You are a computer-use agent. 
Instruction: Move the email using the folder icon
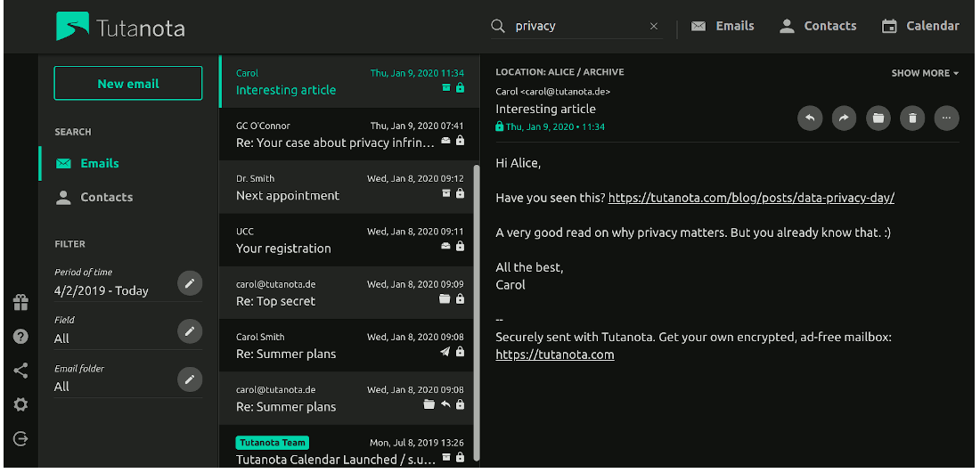pyautogui.click(x=878, y=118)
